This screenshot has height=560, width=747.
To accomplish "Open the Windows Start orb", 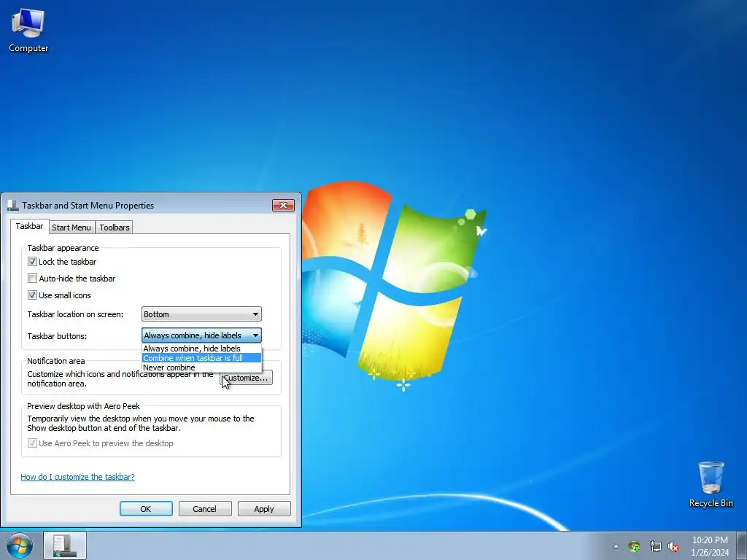I will [20, 545].
